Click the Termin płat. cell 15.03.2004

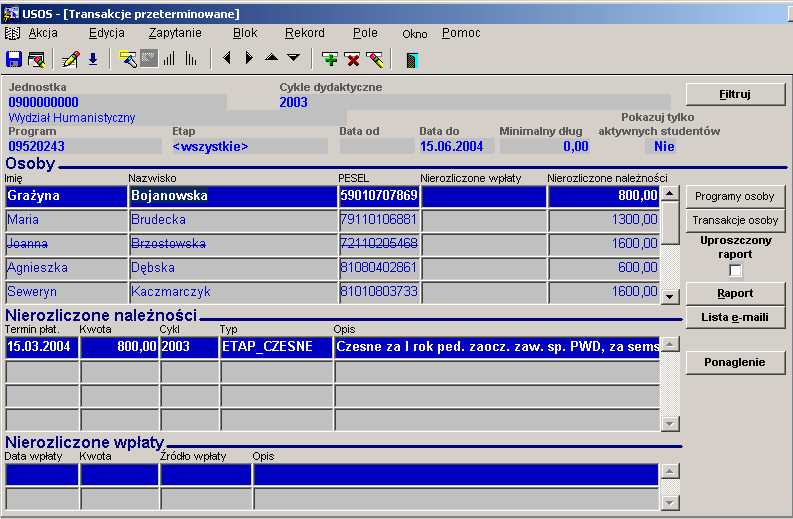[x=42, y=347]
